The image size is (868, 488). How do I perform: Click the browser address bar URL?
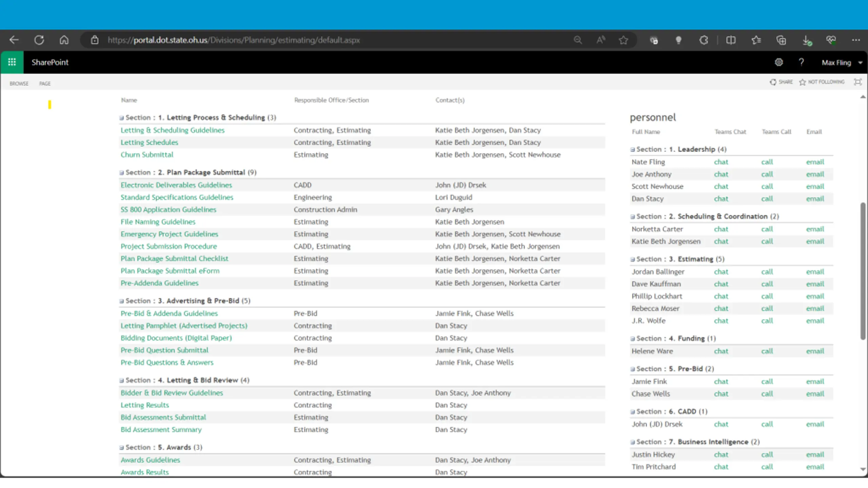[234, 40]
